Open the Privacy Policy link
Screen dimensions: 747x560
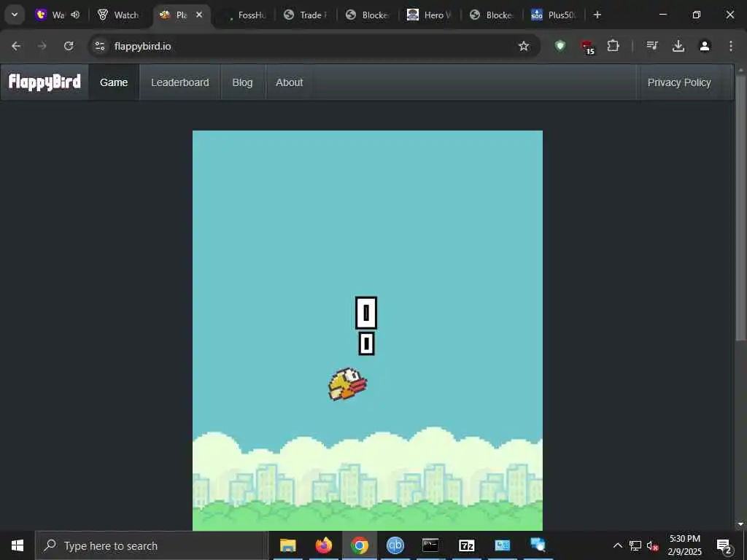(679, 82)
